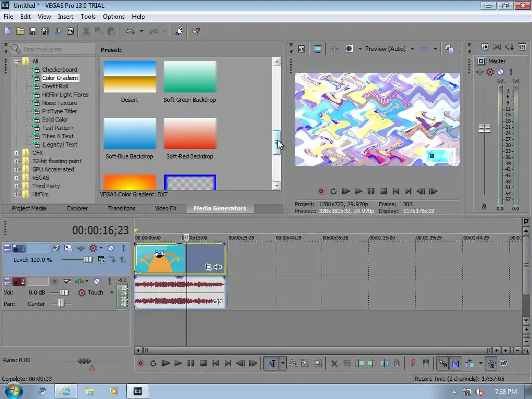
Task: Click Play in the timeline transport
Action: coord(178,363)
